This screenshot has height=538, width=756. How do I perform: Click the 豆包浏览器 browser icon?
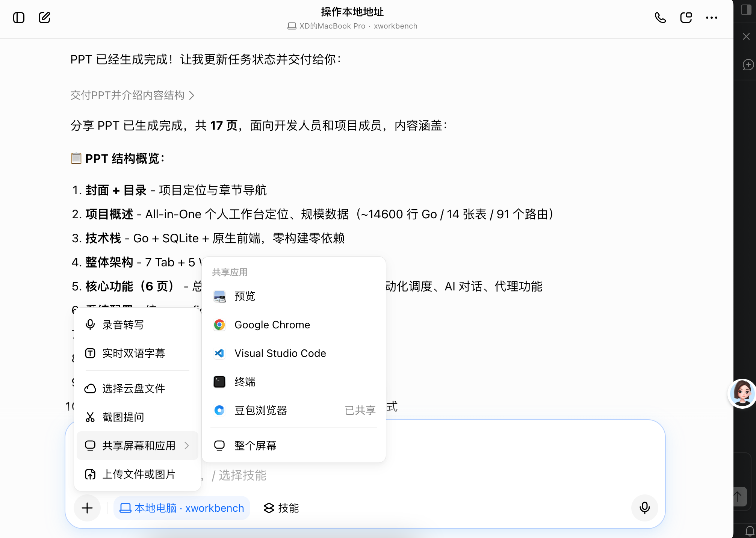pyautogui.click(x=219, y=410)
